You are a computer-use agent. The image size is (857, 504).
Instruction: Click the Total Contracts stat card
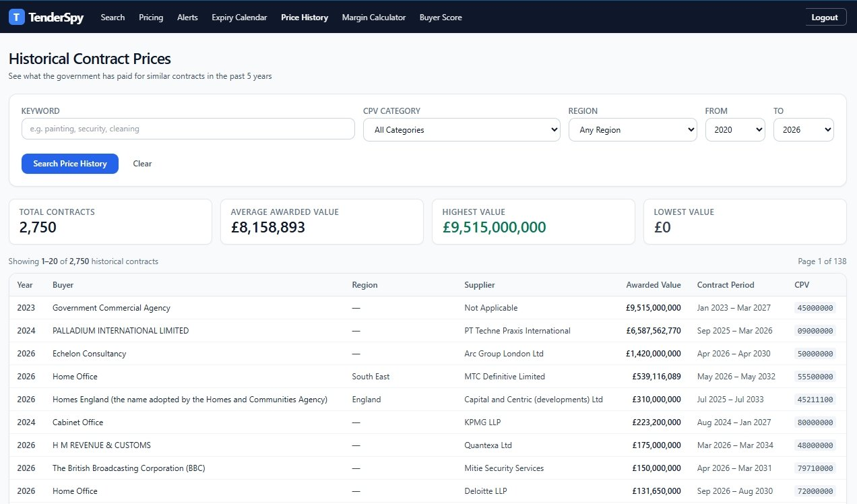click(110, 222)
